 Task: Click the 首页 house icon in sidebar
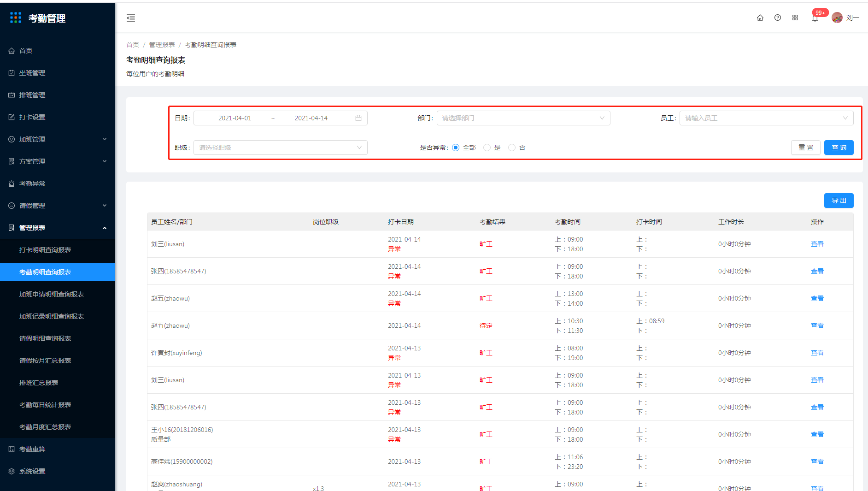click(x=12, y=51)
